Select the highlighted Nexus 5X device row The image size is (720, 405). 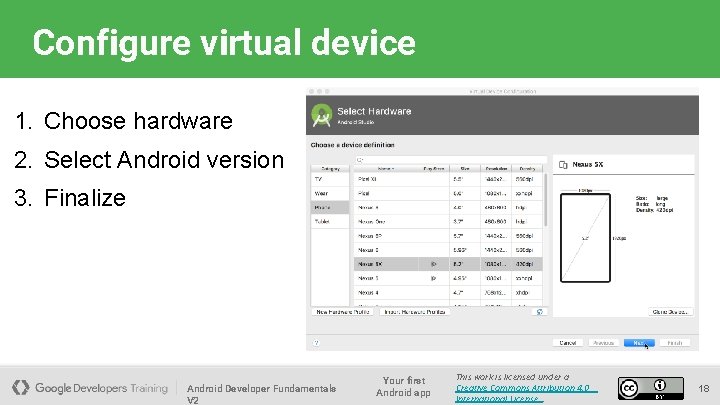coord(448,264)
